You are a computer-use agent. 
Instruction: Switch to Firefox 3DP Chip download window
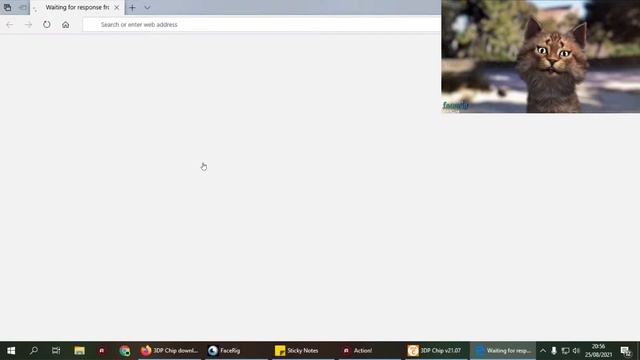169,351
